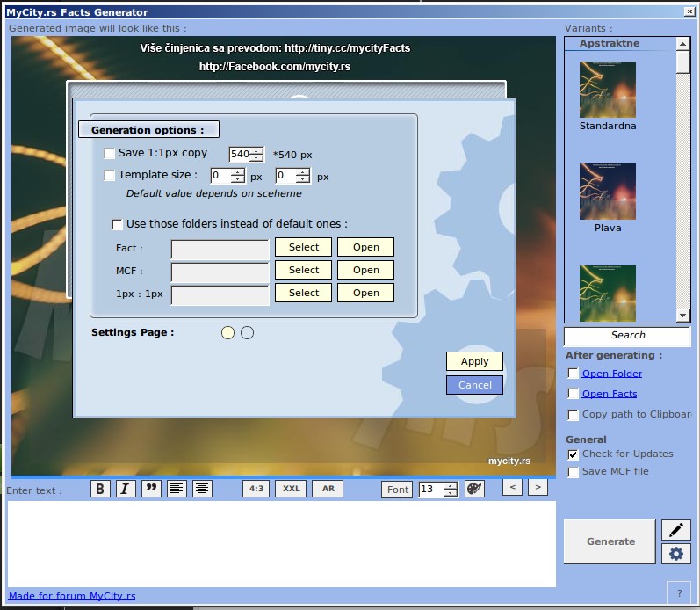Open Facts link
This screenshot has height=610, width=700.
pyautogui.click(x=610, y=394)
